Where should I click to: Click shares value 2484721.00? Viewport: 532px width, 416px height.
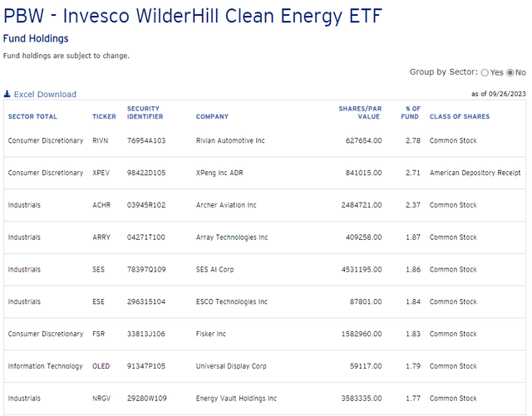click(362, 205)
